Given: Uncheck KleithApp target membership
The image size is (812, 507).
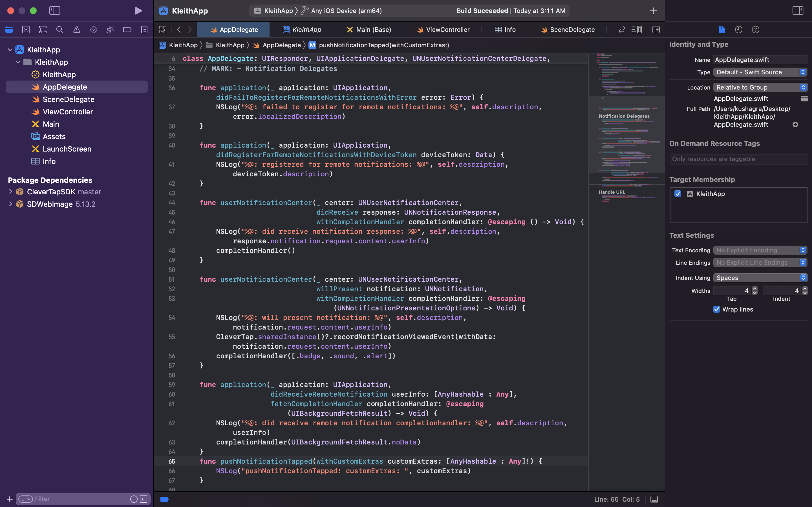Looking at the screenshot, I should pyautogui.click(x=678, y=194).
